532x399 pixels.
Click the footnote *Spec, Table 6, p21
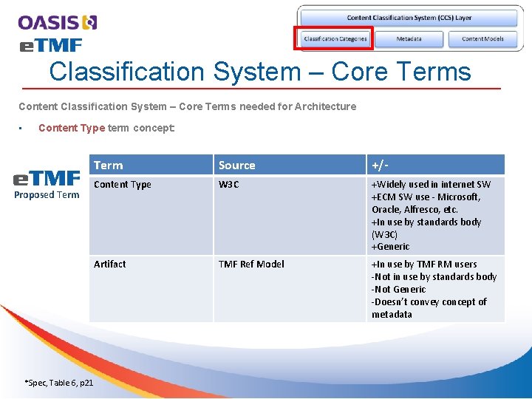tap(59, 383)
